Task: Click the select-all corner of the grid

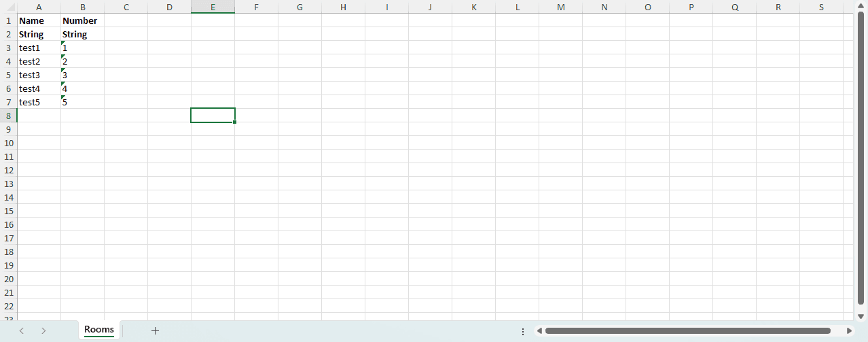Action: (8, 7)
